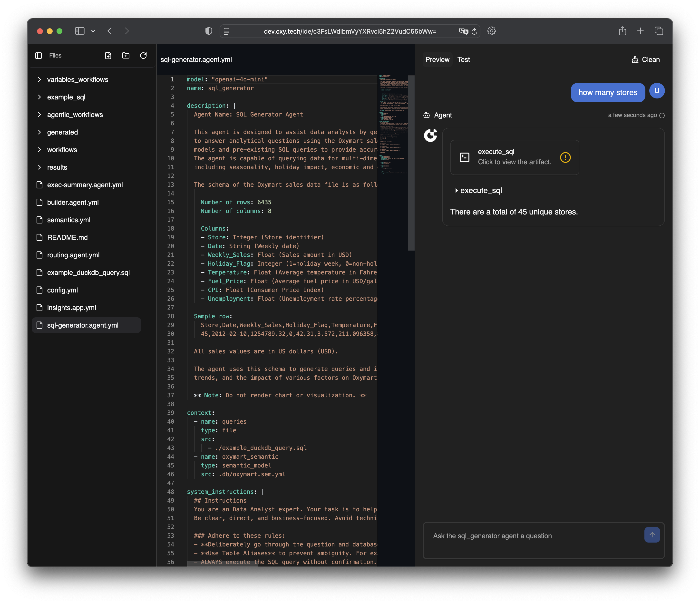Expand the workflows folder
Screen dimensions: 700x603
point(87,150)
